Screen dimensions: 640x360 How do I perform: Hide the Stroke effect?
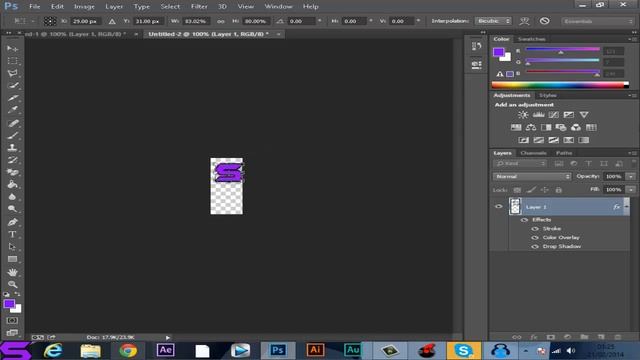tap(535, 229)
